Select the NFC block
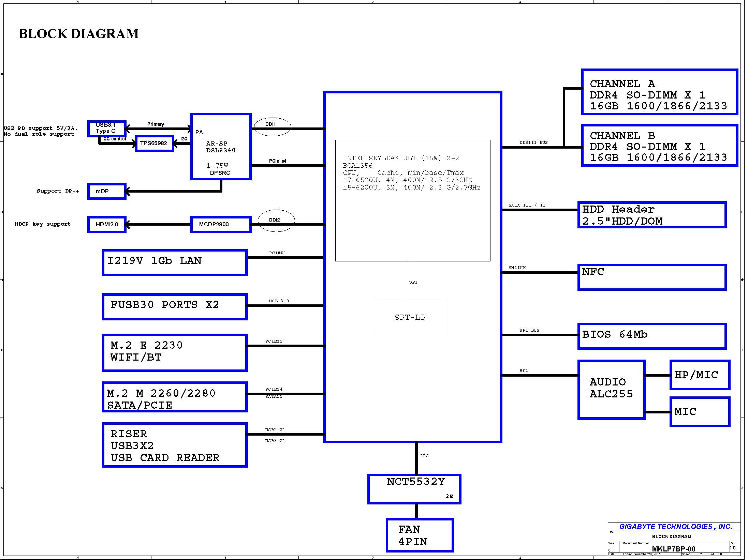 pos(651,277)
